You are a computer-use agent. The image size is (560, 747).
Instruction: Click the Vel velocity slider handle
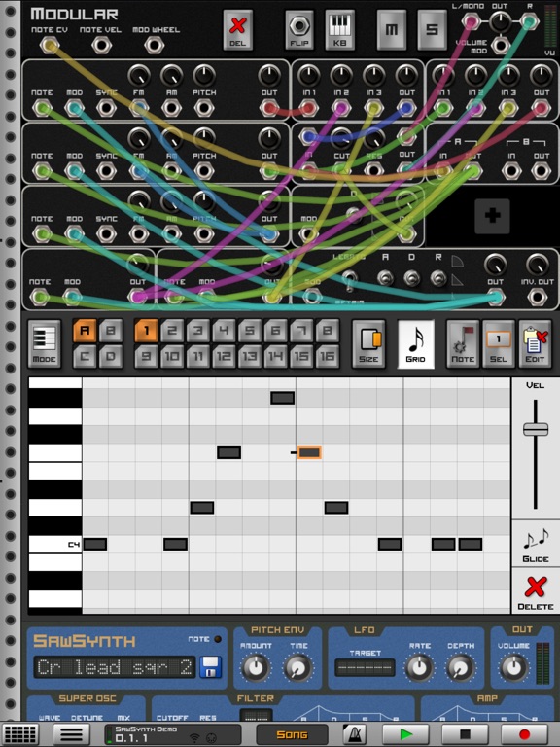pos(536,429)
